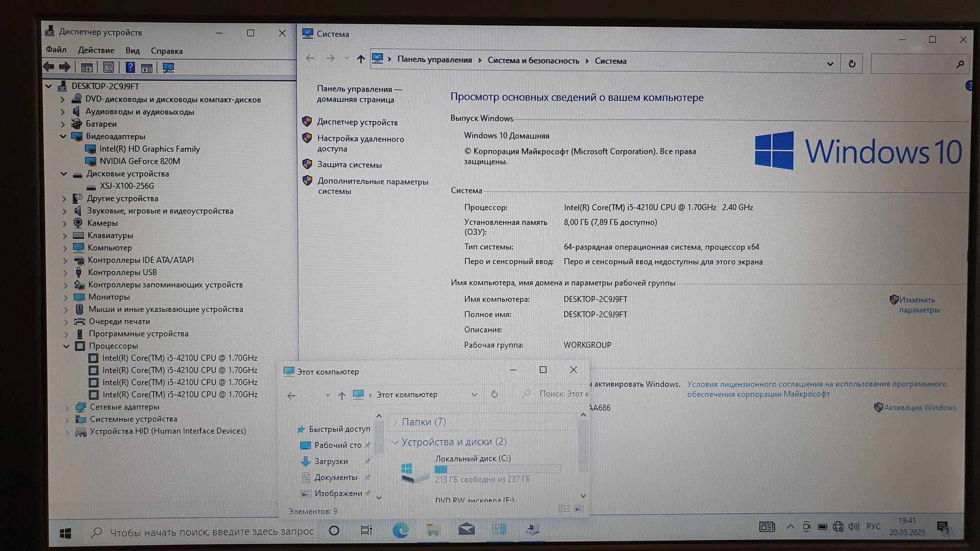The width and height of the screenshot is (980, 551).
Task: Click the Local Disk C: usage bar
Action: tap(497, 469)
